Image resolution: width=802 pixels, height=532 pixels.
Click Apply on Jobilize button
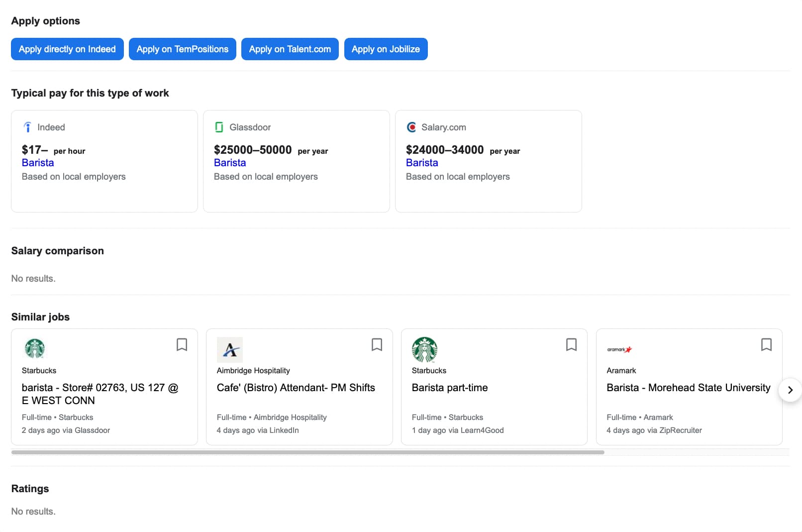pyautogui.click(x=386, y=49)
